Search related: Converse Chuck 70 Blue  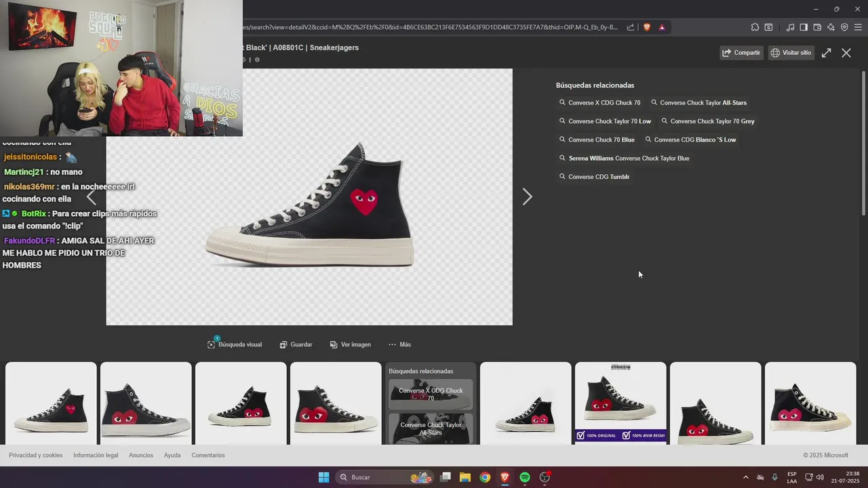tap(597, 140)
